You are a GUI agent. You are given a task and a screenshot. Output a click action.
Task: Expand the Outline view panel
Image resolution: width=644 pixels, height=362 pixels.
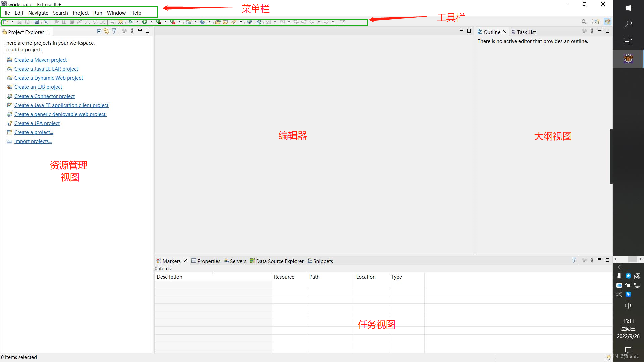pyautogui.click(x=608, y=31)
